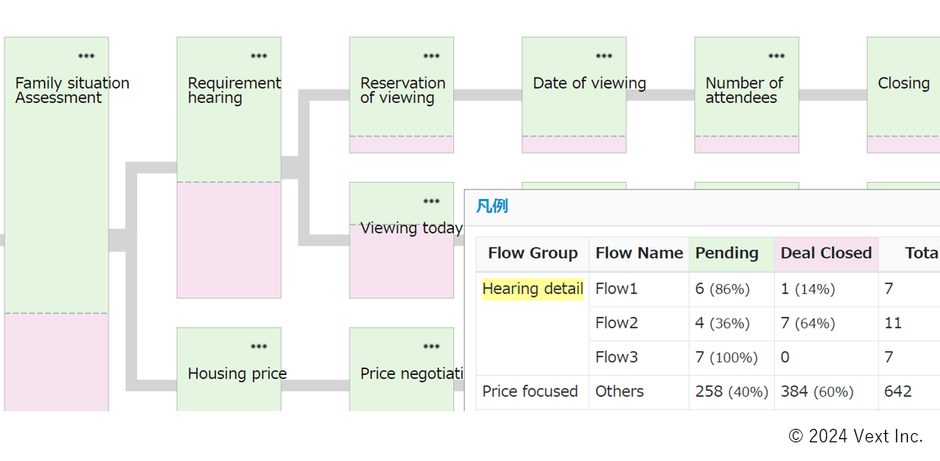Screen dimensions: 940x461
Task: Click the Flow Name column header
Action: (639, 253)
